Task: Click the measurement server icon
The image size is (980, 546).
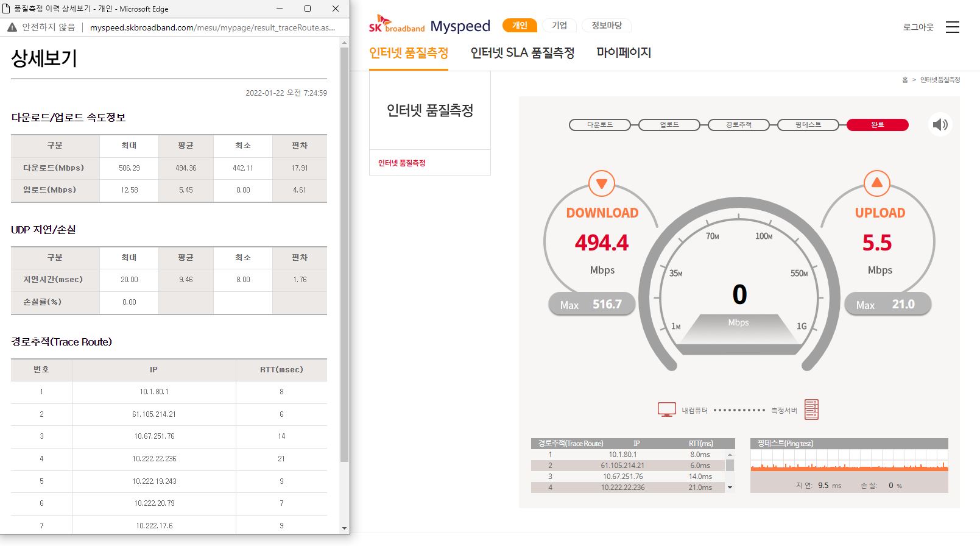Action: tap(811, 409)
